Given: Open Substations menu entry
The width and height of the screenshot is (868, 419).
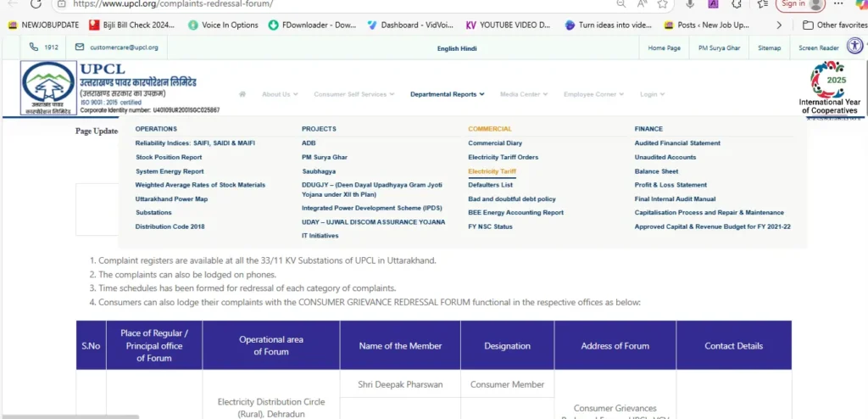Looking at the screenshot, I should point(153,213).
